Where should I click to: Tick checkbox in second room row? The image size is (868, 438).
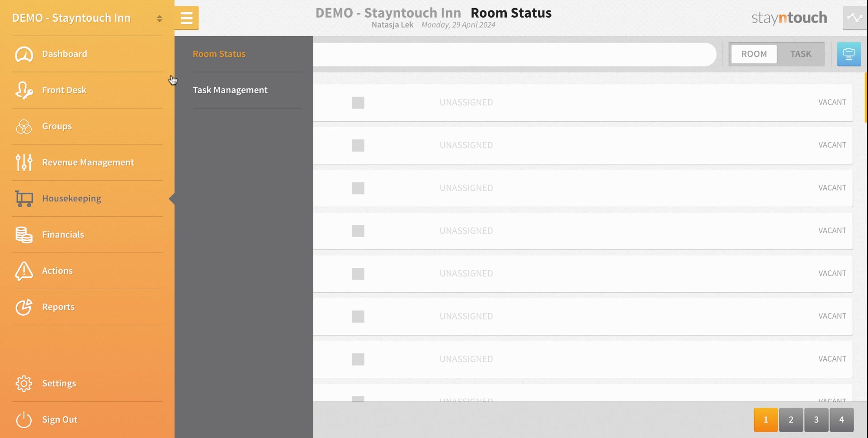pyautogui.click(x=358, y=145)
